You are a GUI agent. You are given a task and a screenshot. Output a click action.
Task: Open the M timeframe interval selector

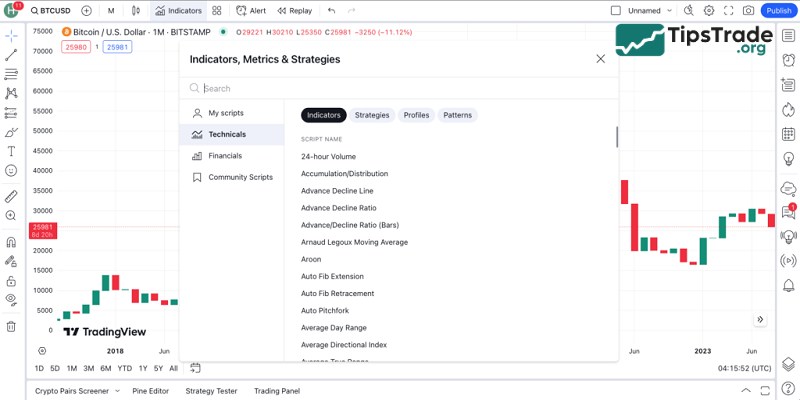tap(110, 11)
